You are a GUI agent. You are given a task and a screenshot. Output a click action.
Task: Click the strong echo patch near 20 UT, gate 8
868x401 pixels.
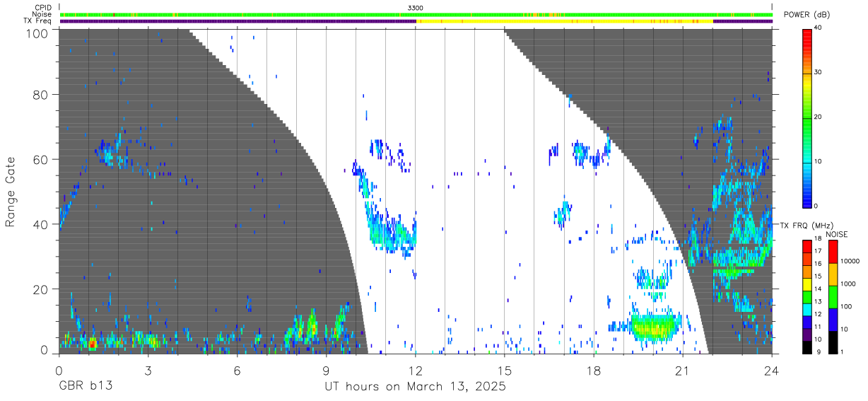click(655, 328)
